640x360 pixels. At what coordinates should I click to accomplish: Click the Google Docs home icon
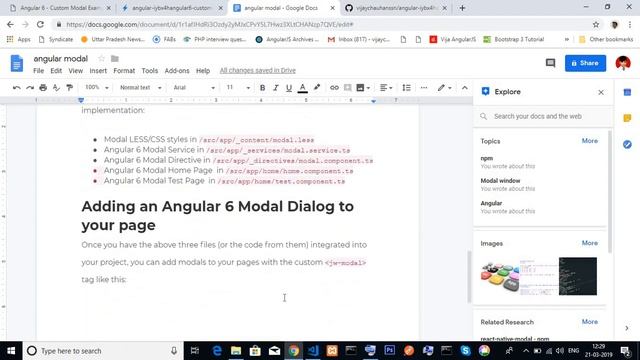point(17,64)
